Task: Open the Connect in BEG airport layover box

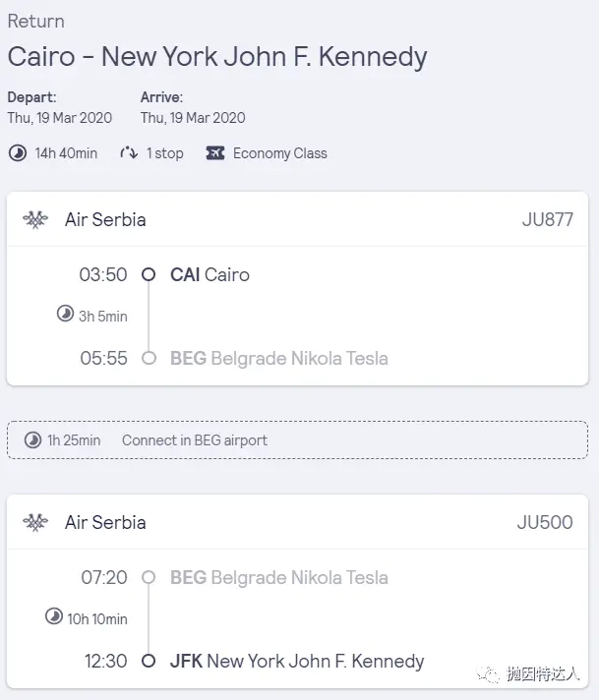Action: [297, 440]
